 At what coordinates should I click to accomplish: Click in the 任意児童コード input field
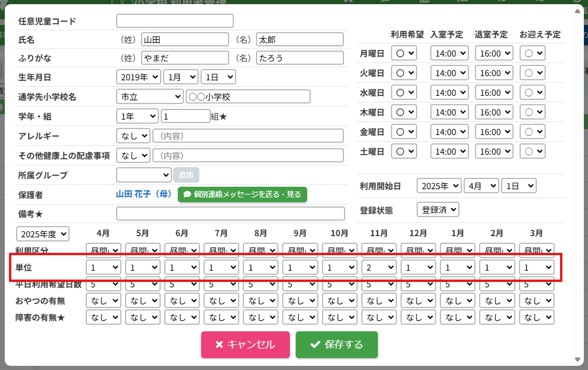coord(174,21)
